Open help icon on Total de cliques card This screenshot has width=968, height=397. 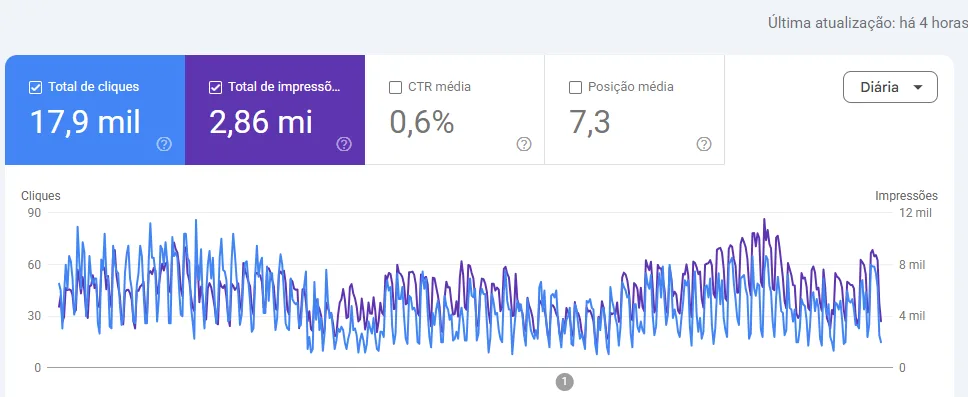[x=164, y=144]
